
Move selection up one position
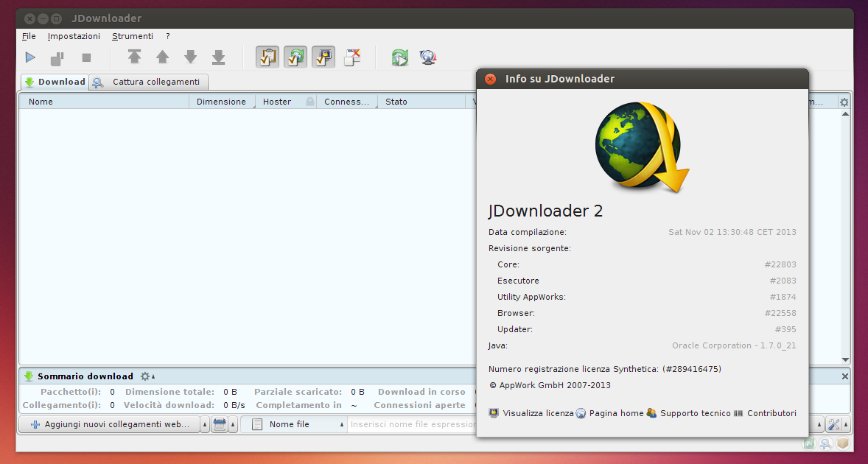pyautogui.click(x=162, y=57)
